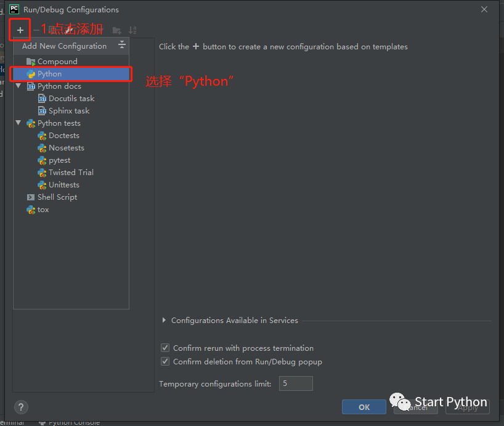504x426 pixels.
Task: Click the RST icon beside Docutils task
Action: coord(42,99)
